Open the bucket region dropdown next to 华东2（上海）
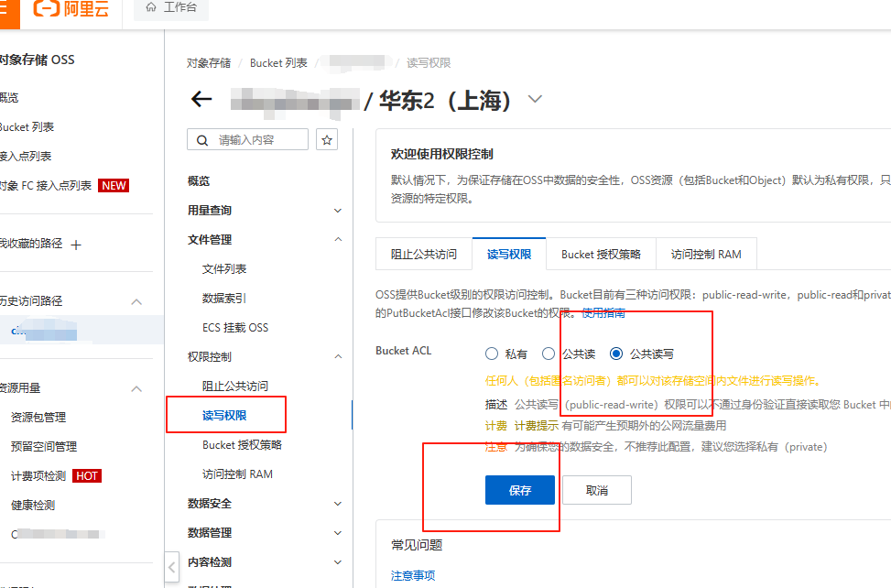 tap(534, 98)
